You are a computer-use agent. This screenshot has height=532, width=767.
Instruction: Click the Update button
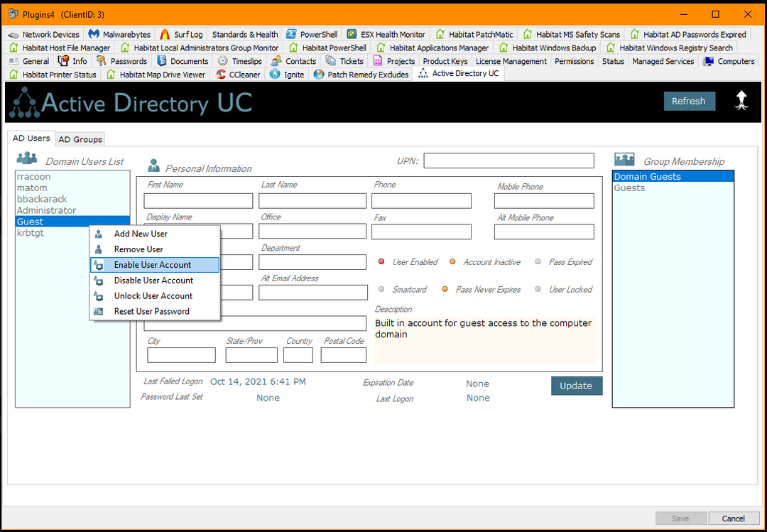(576, 386)
